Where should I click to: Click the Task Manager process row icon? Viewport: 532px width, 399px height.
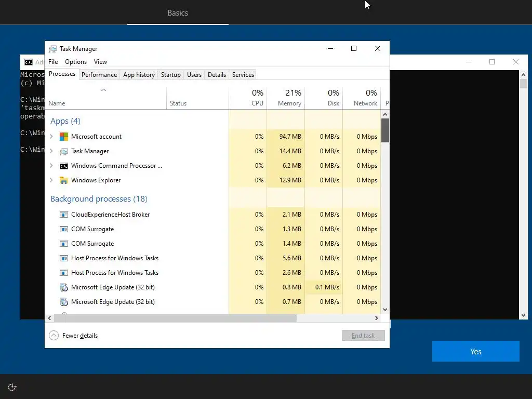(x=64, y=151)
